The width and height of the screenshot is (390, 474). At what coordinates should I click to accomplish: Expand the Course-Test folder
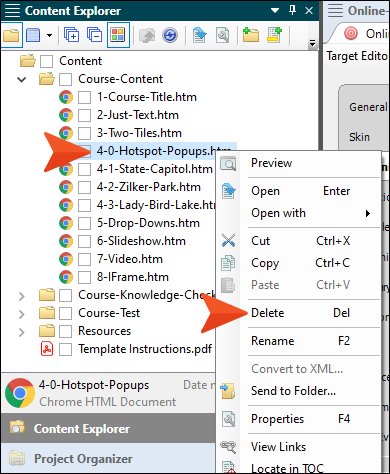coord(22,314)
